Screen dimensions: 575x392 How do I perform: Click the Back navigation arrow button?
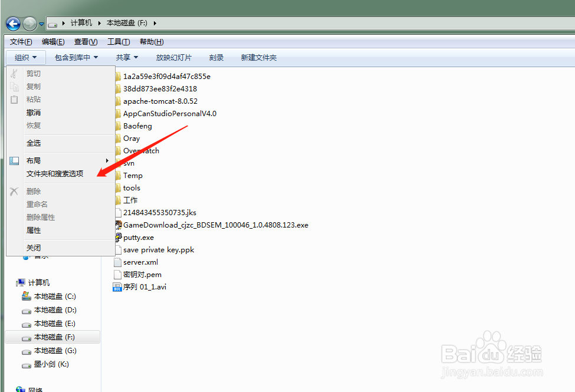pos(13,24)
